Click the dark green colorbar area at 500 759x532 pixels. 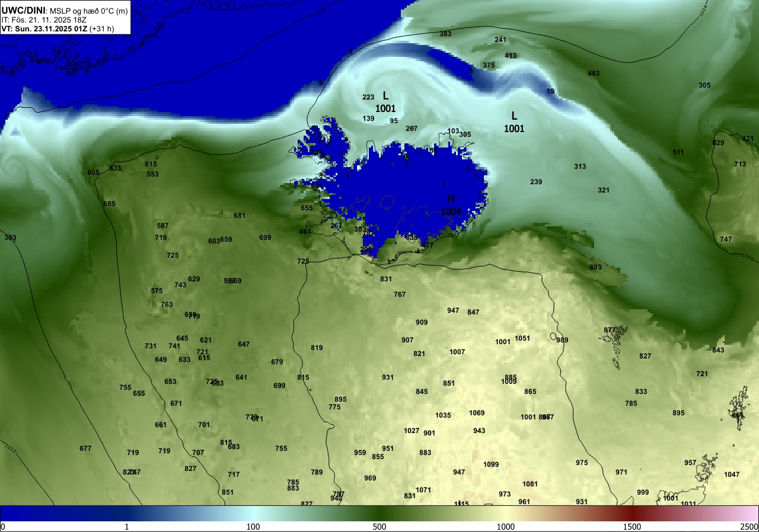click(x=379, y=513)
